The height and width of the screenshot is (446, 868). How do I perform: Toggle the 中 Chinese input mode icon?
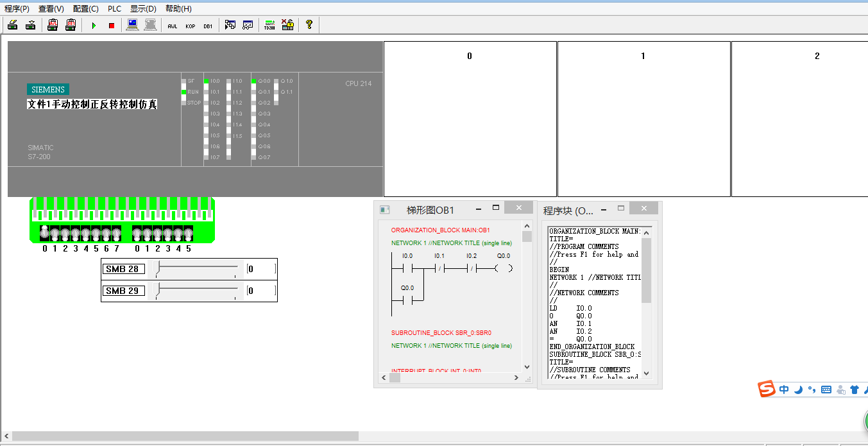coord(784,390)
